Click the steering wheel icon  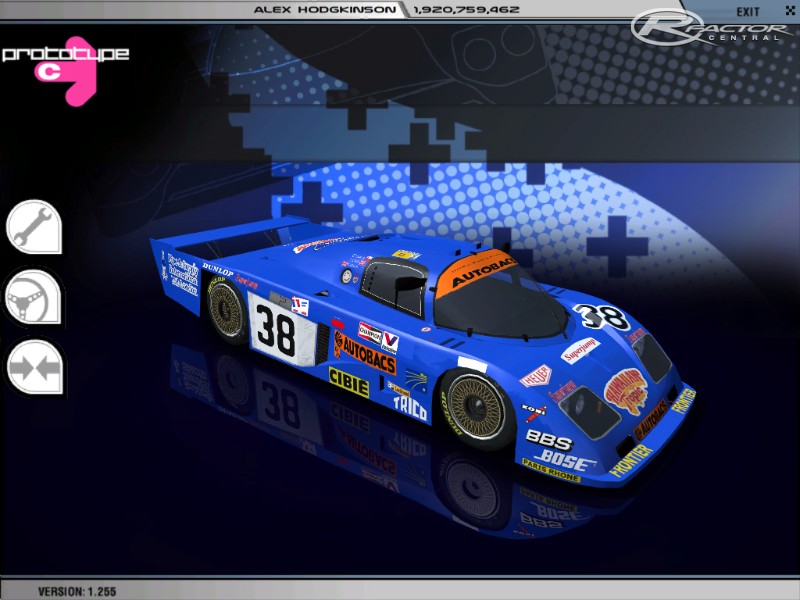(34, 298)
